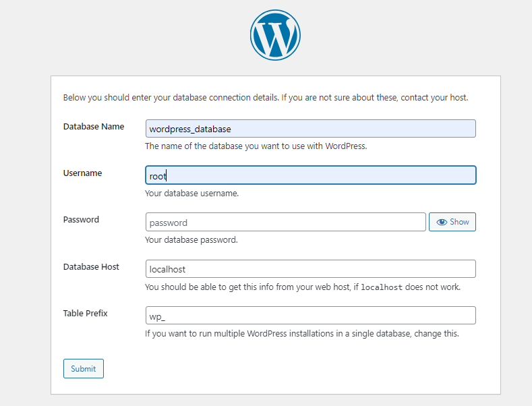Click the intro sentence about database connection details
The height and width of the screenshot is (406, 532).
click(266, 98)
